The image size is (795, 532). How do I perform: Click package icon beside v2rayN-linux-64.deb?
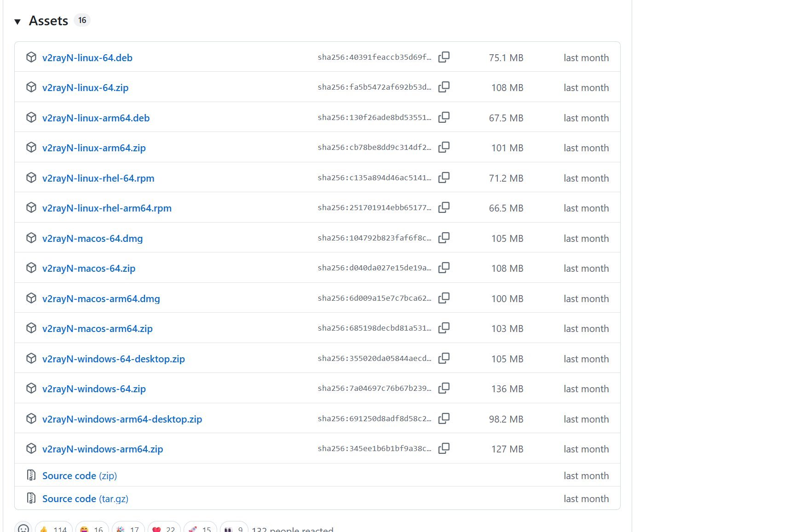[x=31, y=57]
